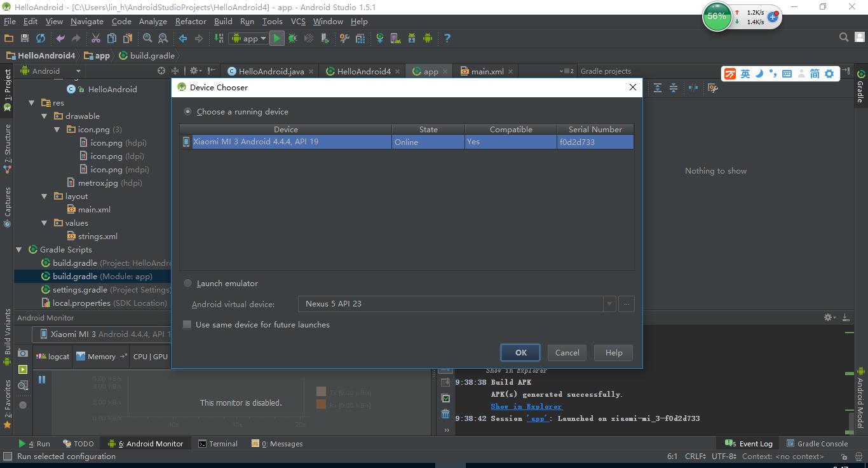Click the Make Project icon

click(219, 38)
